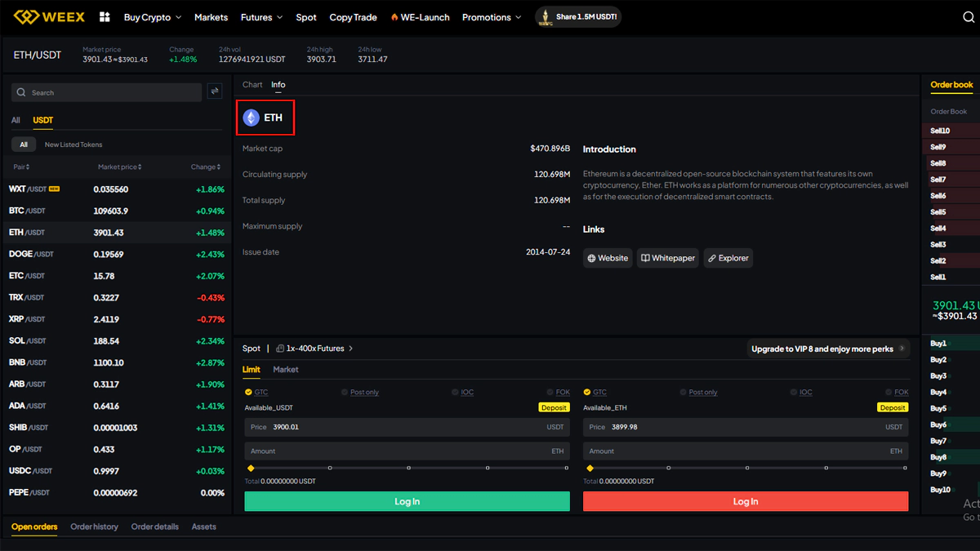The image size is (980, 551).
Task: Open the apps grid icon
Action: point(105,17)
